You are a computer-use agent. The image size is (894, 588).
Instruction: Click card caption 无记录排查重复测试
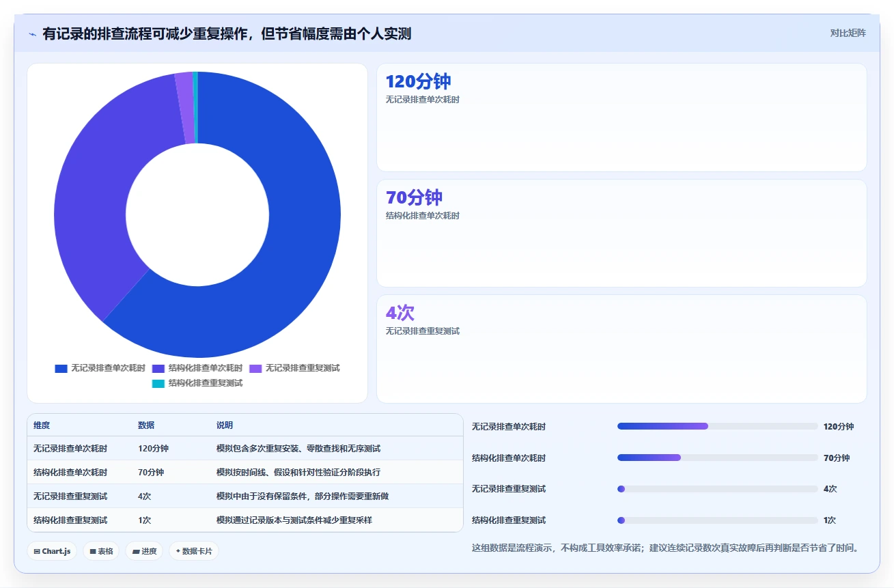(423, 331)
